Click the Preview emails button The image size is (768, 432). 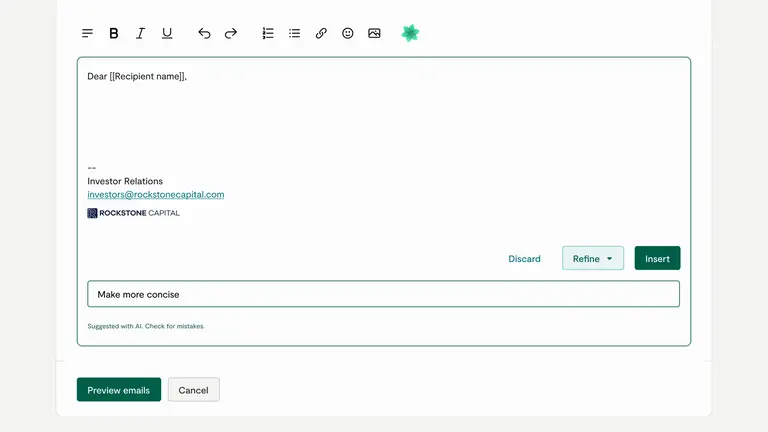coord(118,390)
